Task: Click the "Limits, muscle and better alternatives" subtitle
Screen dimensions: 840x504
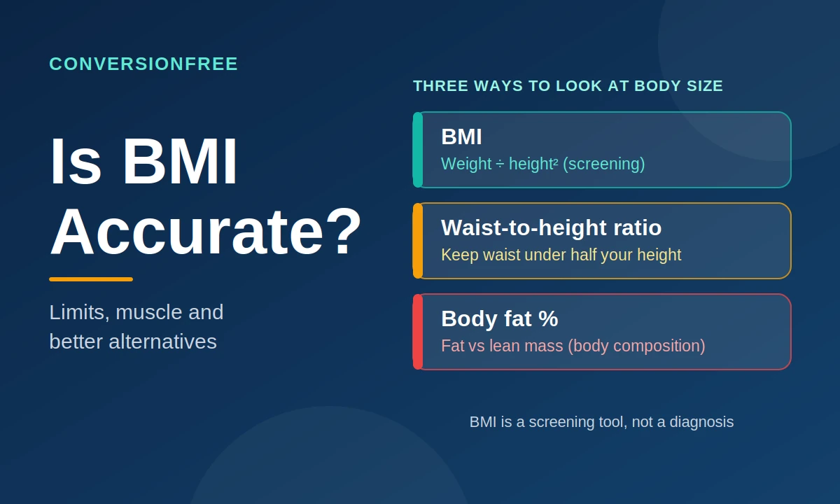Action: pos(136,327)
